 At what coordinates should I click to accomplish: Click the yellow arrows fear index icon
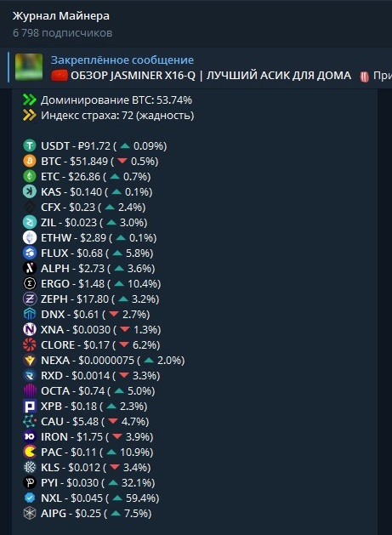(30, 116)
